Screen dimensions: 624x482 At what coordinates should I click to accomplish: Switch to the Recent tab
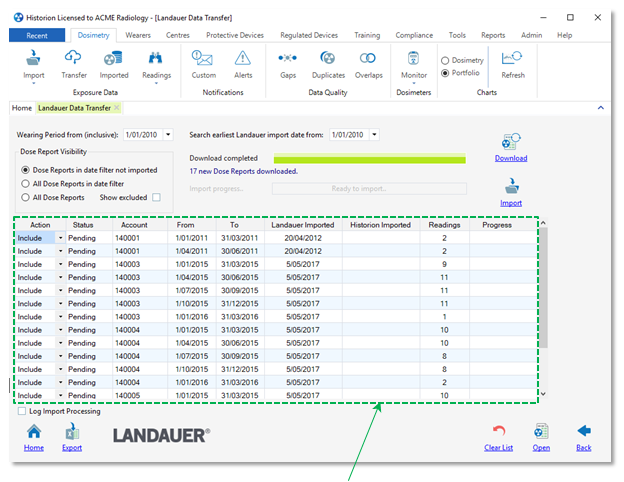coord(37,35)
